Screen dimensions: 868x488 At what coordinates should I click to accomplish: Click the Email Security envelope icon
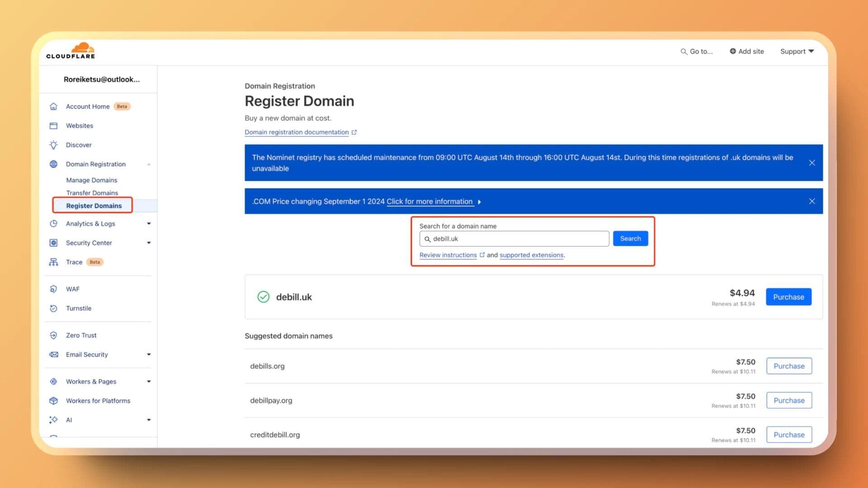pos(53,355)
